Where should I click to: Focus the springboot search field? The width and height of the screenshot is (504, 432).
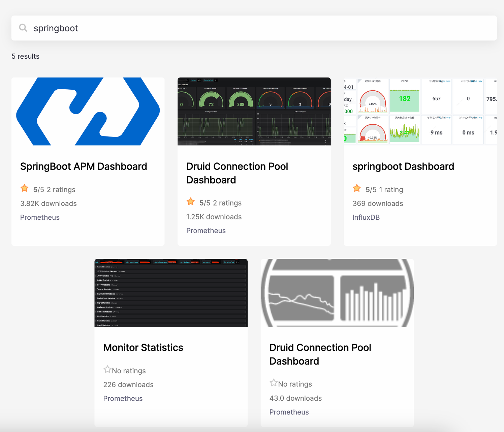[254, 28]
